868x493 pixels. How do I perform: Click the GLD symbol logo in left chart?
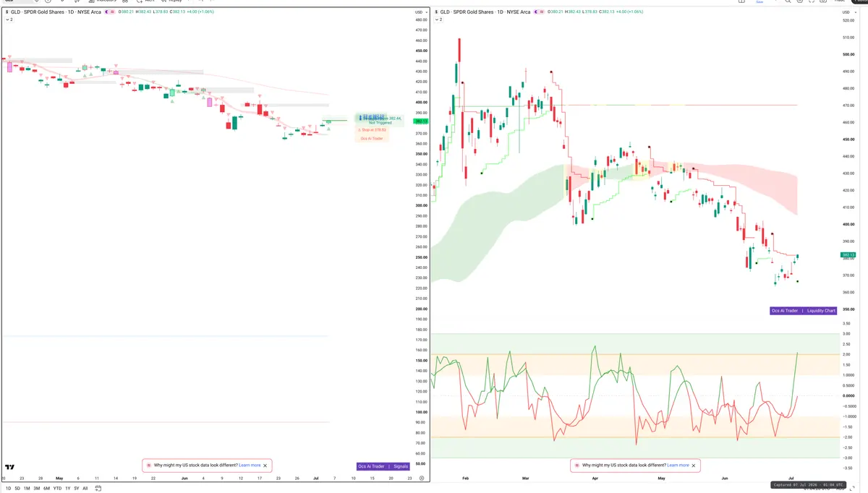pos(7,12)
